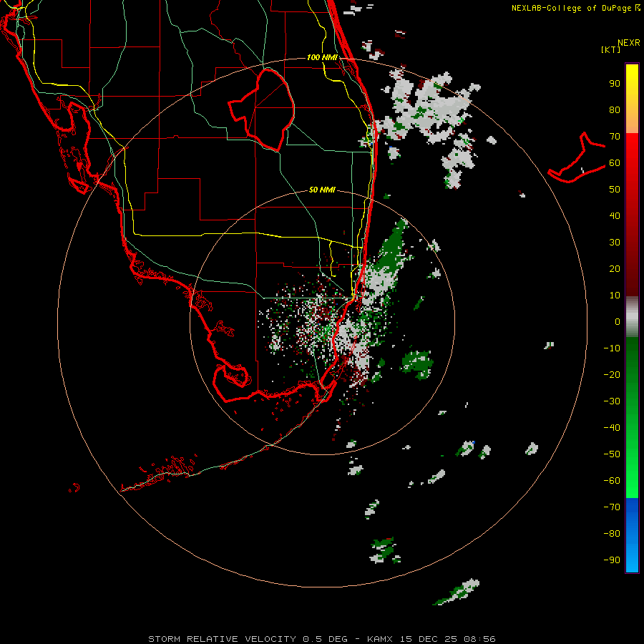Click the 08:56 timestamp

point(480,639)
